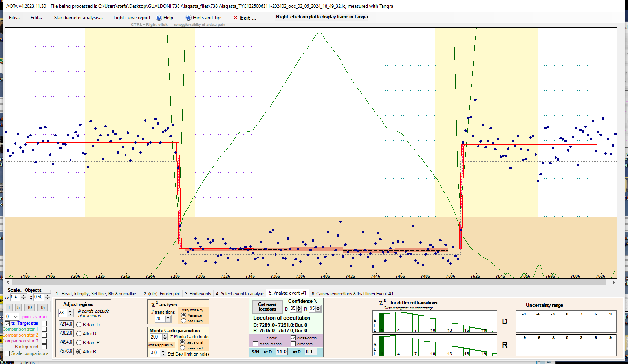
Task: Increase points outside transition value 23
Action: (70, 311)
